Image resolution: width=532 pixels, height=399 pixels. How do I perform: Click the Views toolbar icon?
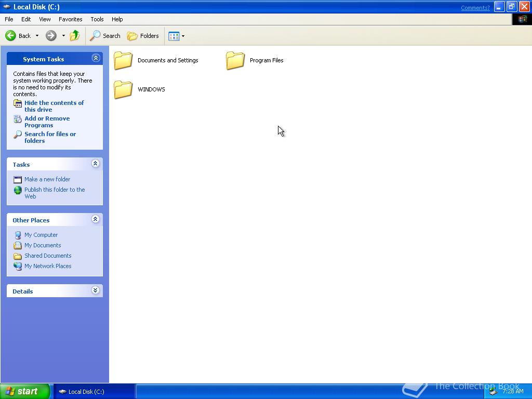pyautogui.click(x=174, y=36)
